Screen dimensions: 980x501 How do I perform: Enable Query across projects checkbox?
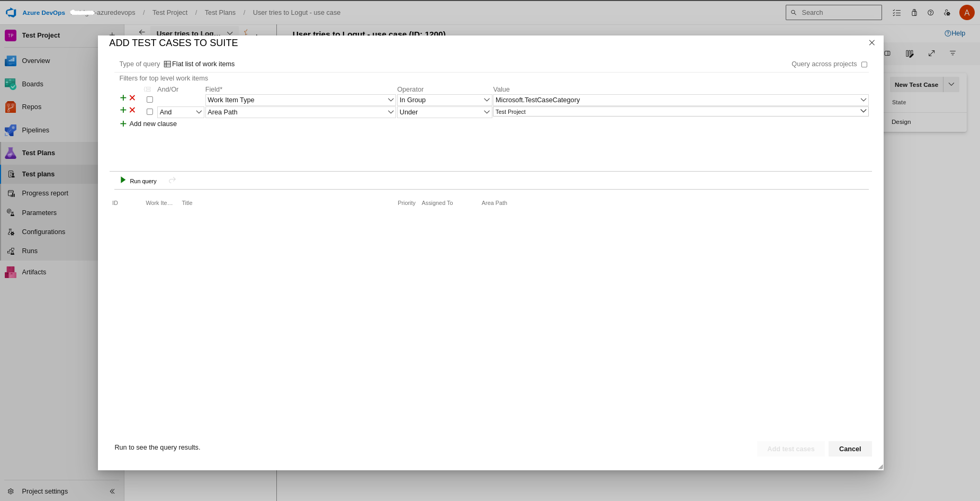[864, 65]
